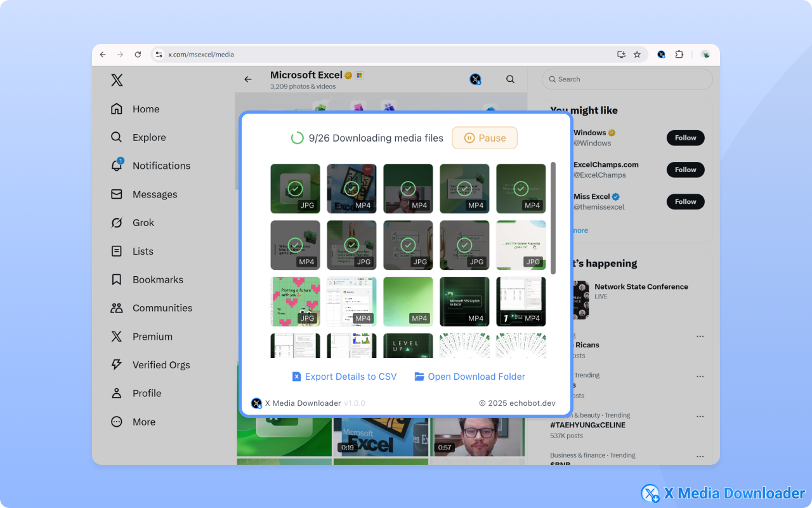Pause the media file downloads
The image size is (812, 508).
(484, 138)
